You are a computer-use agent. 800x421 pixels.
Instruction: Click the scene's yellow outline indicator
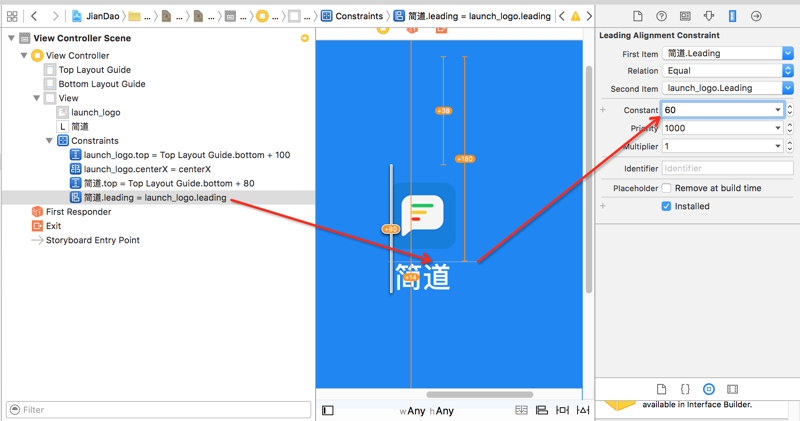305,38
